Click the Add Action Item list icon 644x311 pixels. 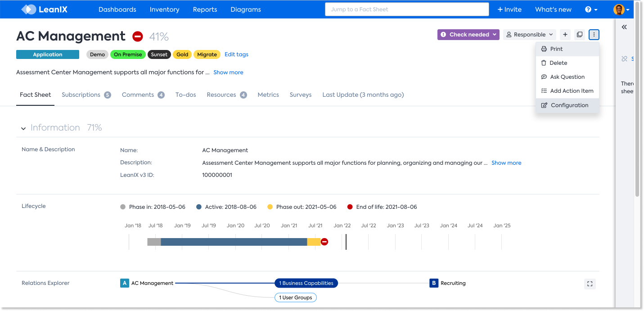pyautogui.click(x=544, y=91)
